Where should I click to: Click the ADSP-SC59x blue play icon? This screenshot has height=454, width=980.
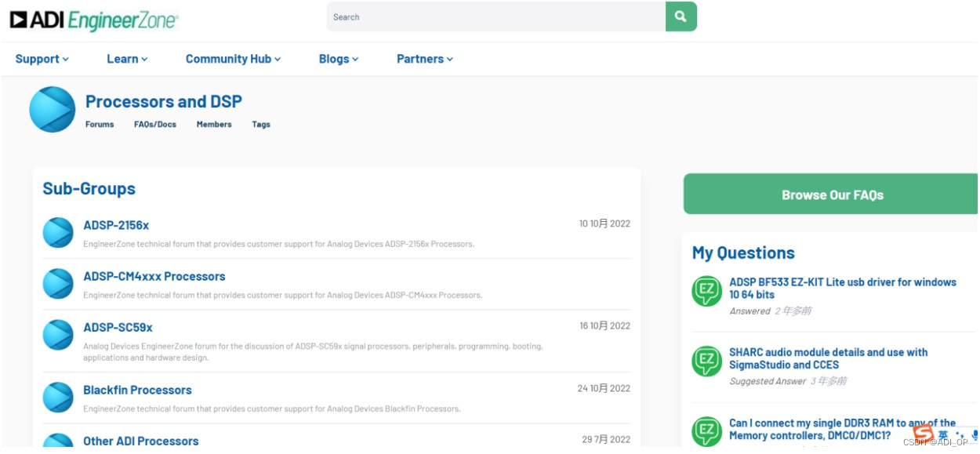[58, 335]
